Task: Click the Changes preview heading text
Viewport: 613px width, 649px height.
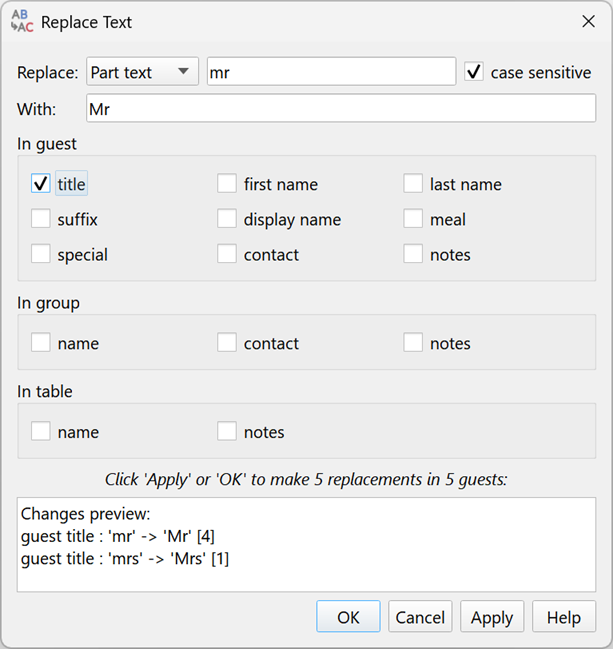Action: [x=86, y=514]
